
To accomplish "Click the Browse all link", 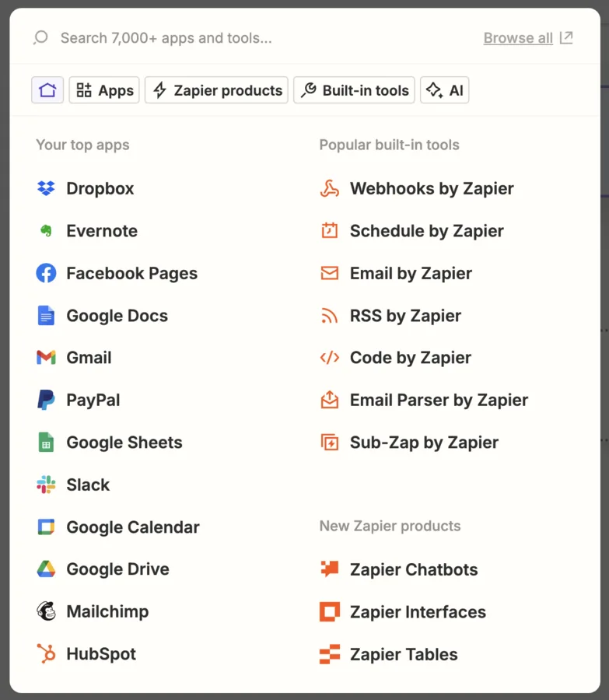I will (518, 37).
